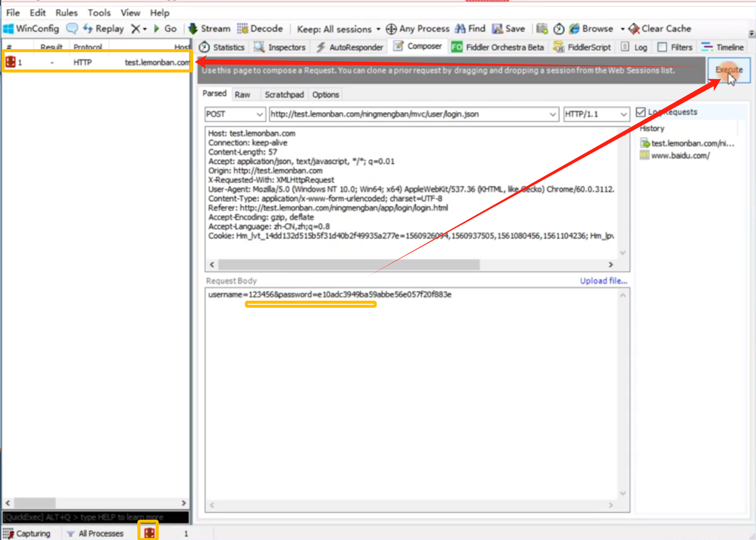Click the camera screenshot icon

tap(542, 29)
